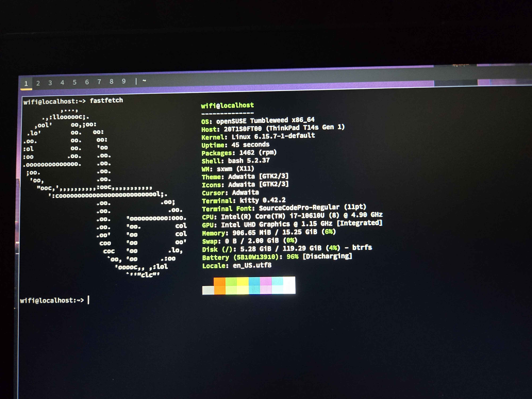Switch to workspace 3 tab

50,83
